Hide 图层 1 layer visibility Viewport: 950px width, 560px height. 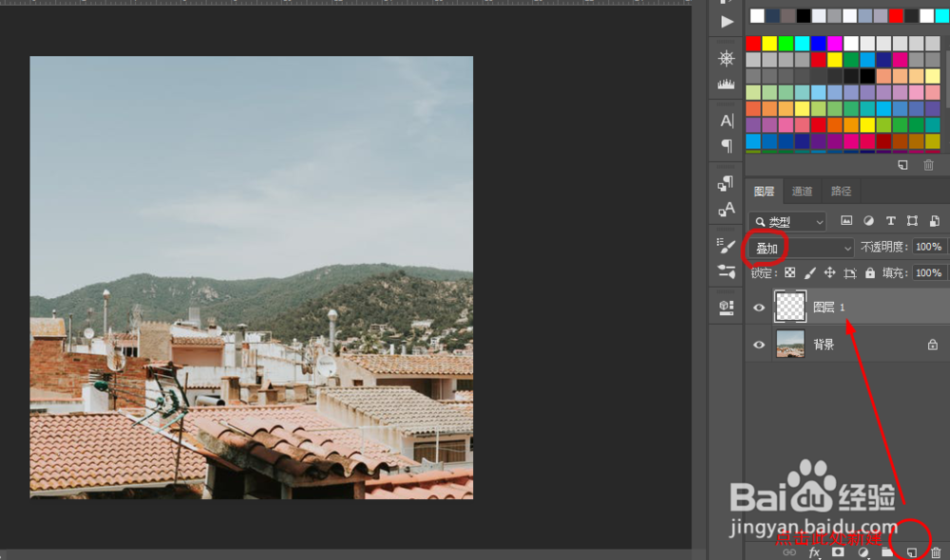point(758,308)
